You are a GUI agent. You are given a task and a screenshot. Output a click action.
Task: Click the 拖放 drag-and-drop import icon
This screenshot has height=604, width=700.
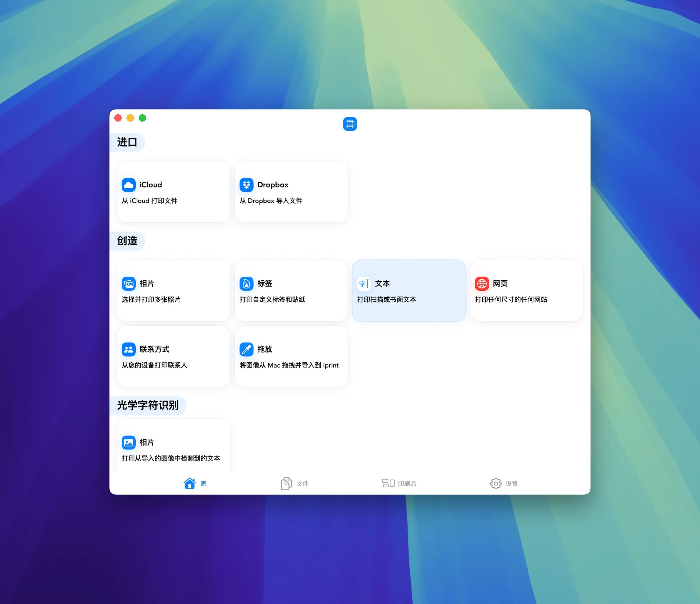[x=246, y=350]
